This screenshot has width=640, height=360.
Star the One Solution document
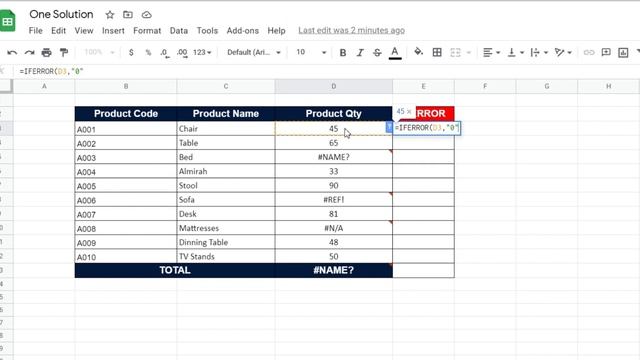click(x=110, y=15)
